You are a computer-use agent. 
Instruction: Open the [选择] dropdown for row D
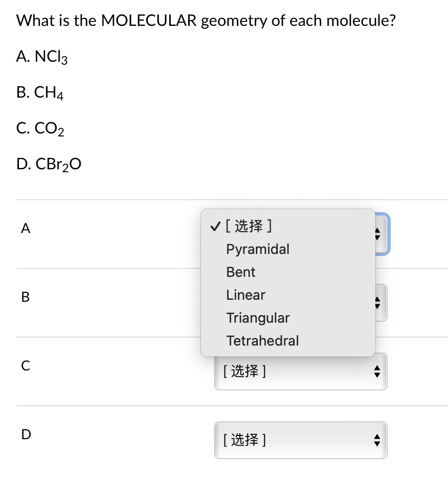click(x=301, y=440)
